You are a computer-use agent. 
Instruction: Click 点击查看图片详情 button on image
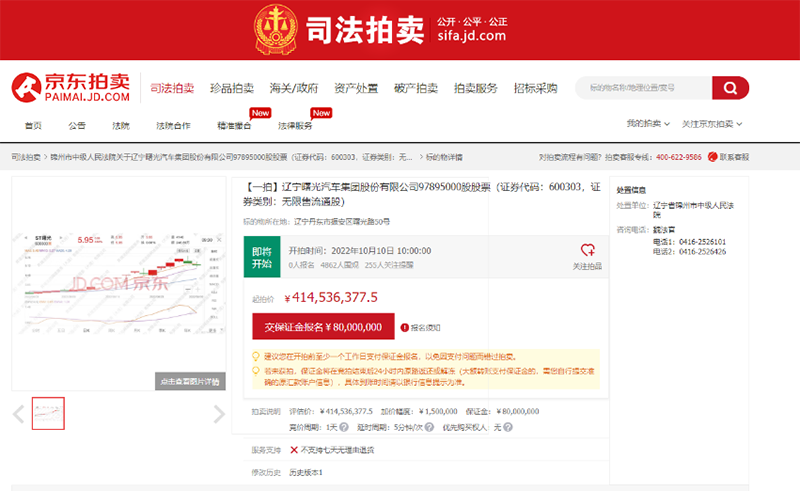(190, 381)
